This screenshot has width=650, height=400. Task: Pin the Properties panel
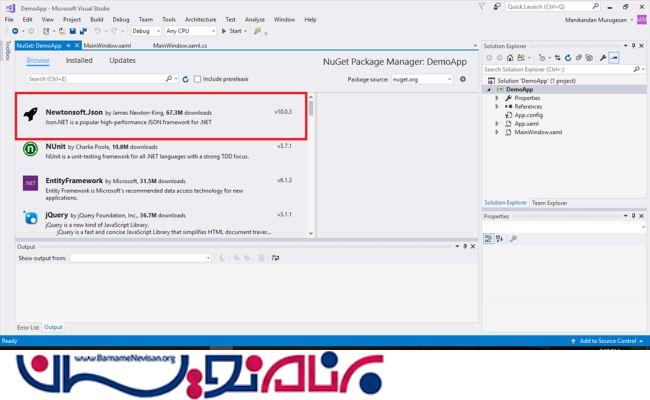(x=633, y=216)
